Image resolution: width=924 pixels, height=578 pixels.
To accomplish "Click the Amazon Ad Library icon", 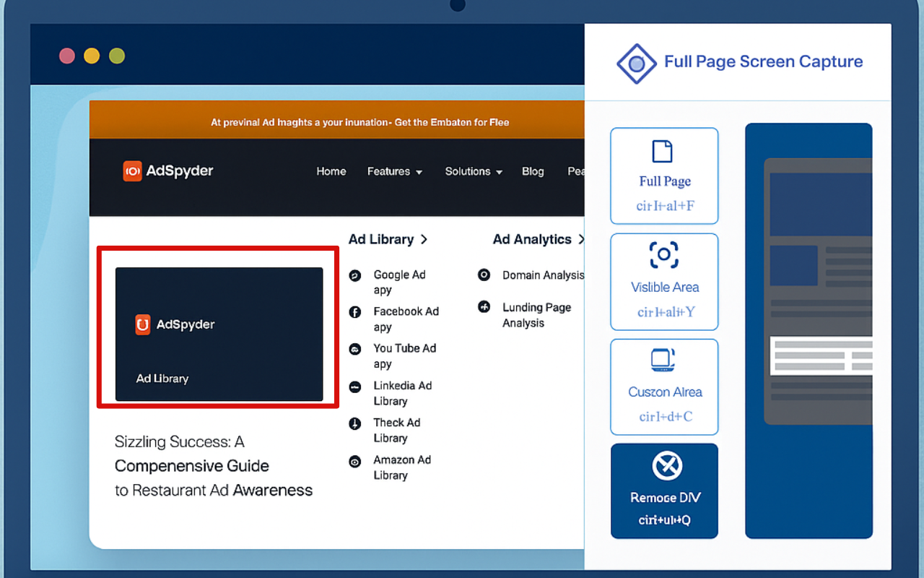I will click(354, 460).
